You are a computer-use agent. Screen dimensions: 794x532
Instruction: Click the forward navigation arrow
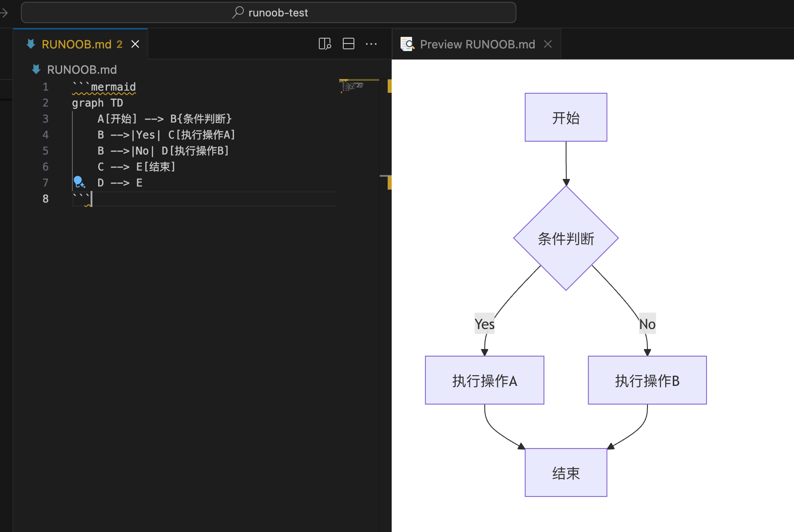click(4, 13)
